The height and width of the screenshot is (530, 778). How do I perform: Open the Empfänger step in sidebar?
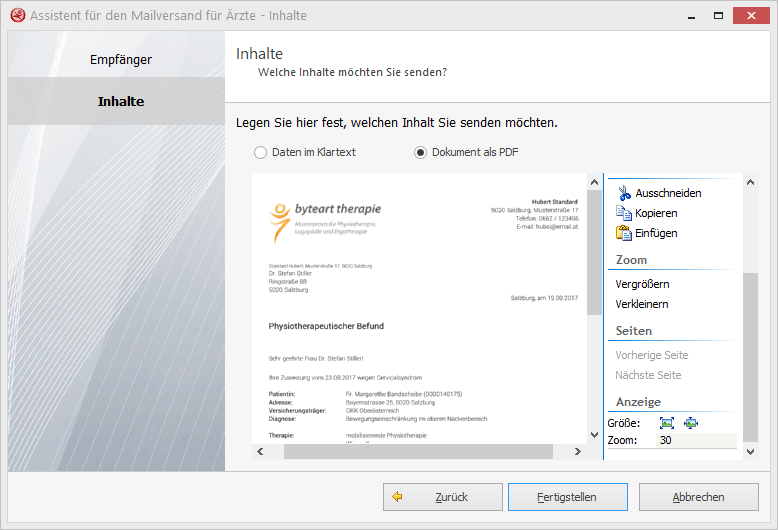pyautogui.click(x=120, y=59)
